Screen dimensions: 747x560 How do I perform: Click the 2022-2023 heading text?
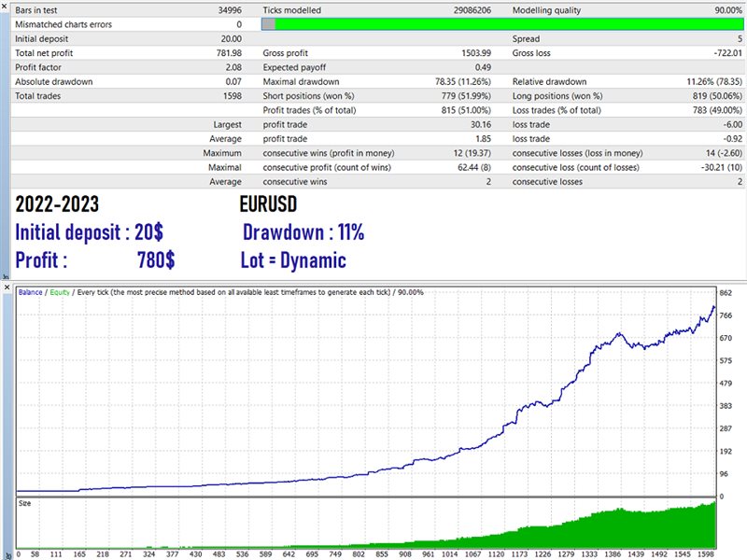point(57,205)
